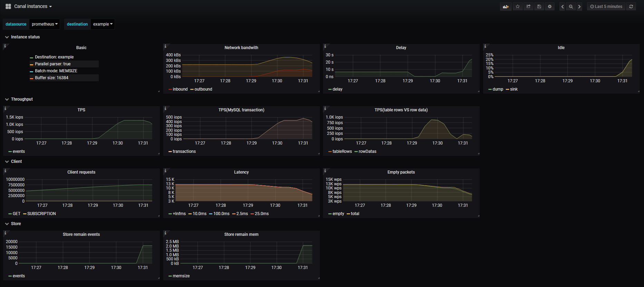Shift time range backward
644x287 pixels.
[562, 7]
